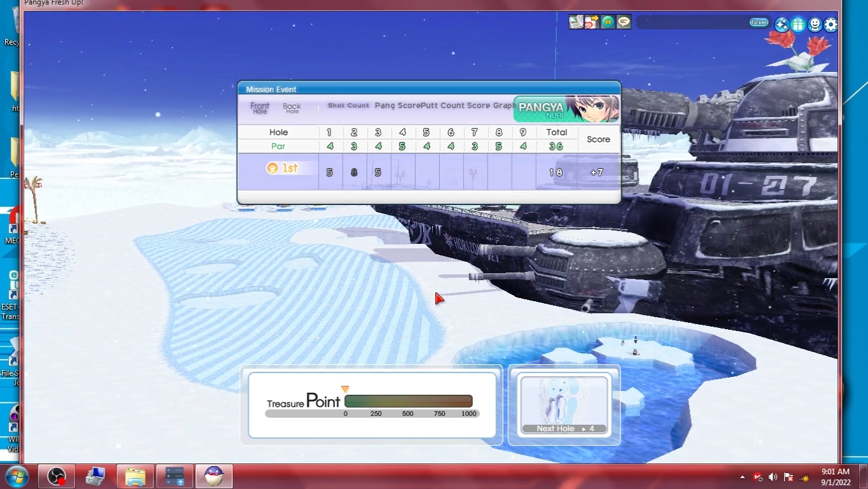The image size is (868, 489).
Task: Show hidden system tray icons arrow
Action: [x=742, y=477]
